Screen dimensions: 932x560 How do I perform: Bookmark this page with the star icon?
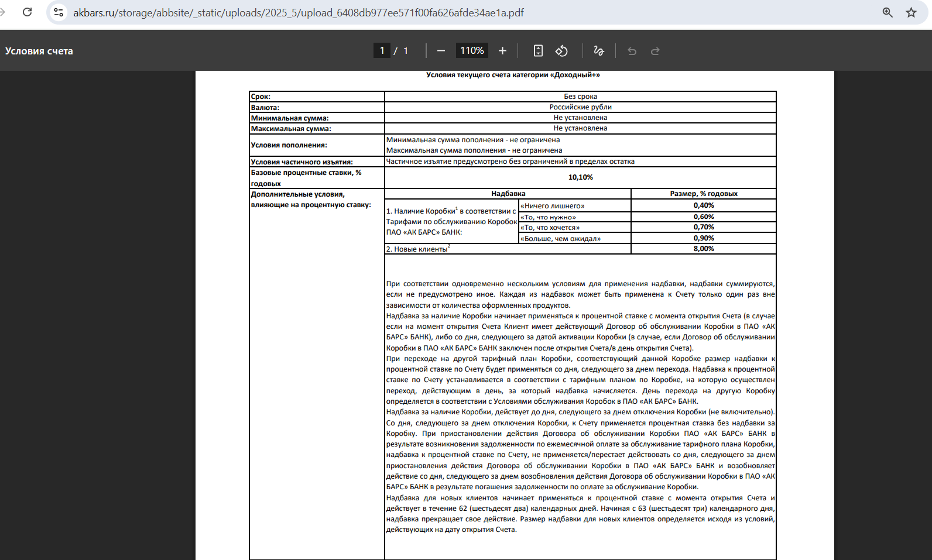(911, 12)
